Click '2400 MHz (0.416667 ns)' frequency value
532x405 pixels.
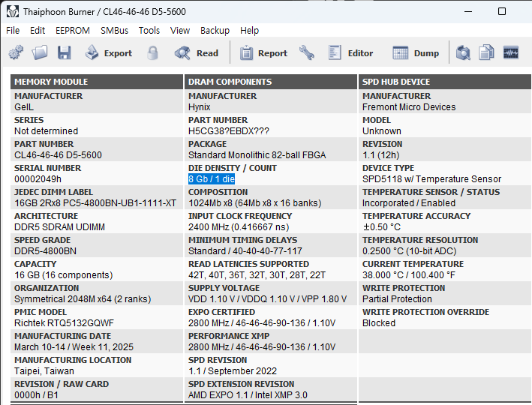coord(239,227)
